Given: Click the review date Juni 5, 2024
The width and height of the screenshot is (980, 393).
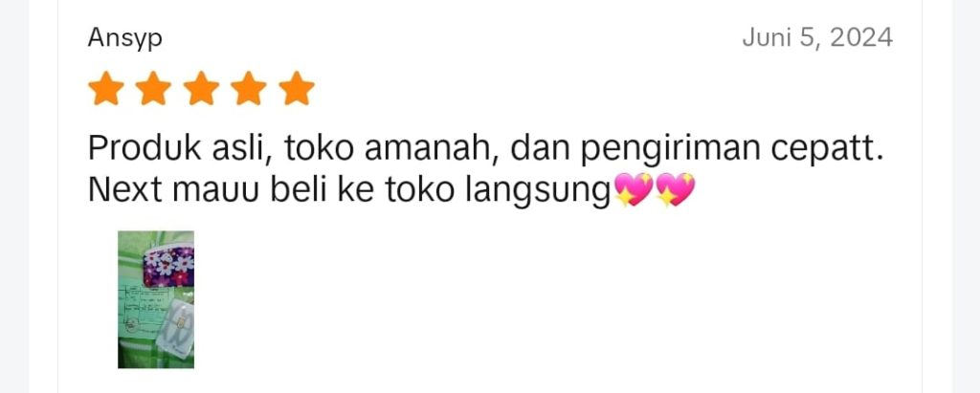Looking at the screenshot, I should point(817,38).
